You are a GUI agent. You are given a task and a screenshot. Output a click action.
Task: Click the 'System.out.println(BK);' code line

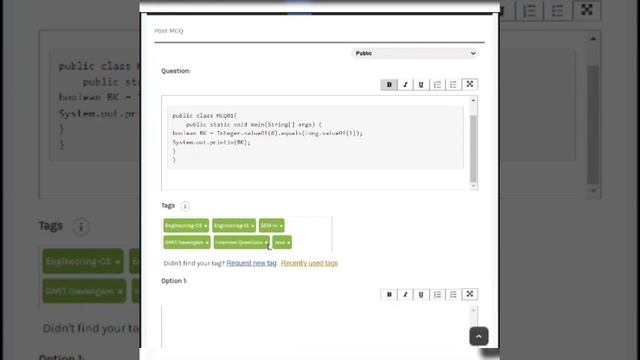point(211,142)
